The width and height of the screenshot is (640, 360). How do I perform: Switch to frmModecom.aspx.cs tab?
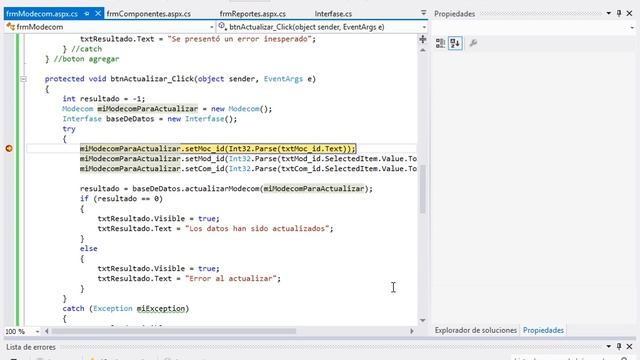pos(42,14)
